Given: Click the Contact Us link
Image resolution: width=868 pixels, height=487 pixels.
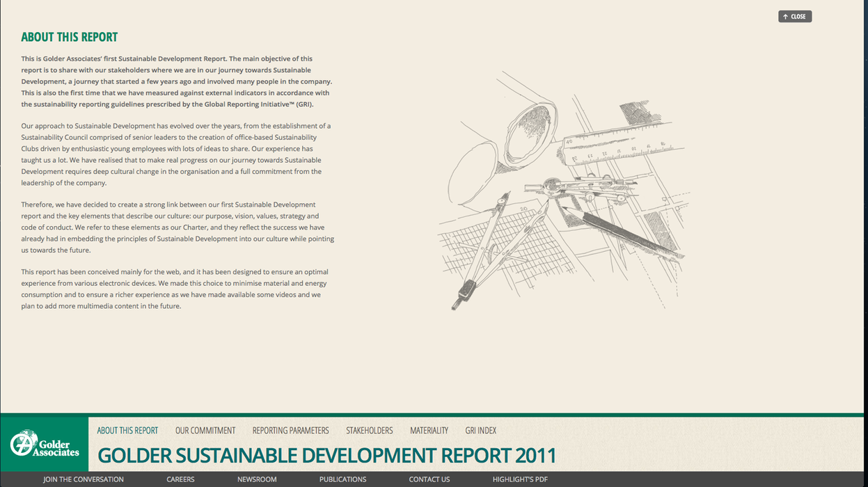Looking at the screenshot, I should click(x=429, y=479).
